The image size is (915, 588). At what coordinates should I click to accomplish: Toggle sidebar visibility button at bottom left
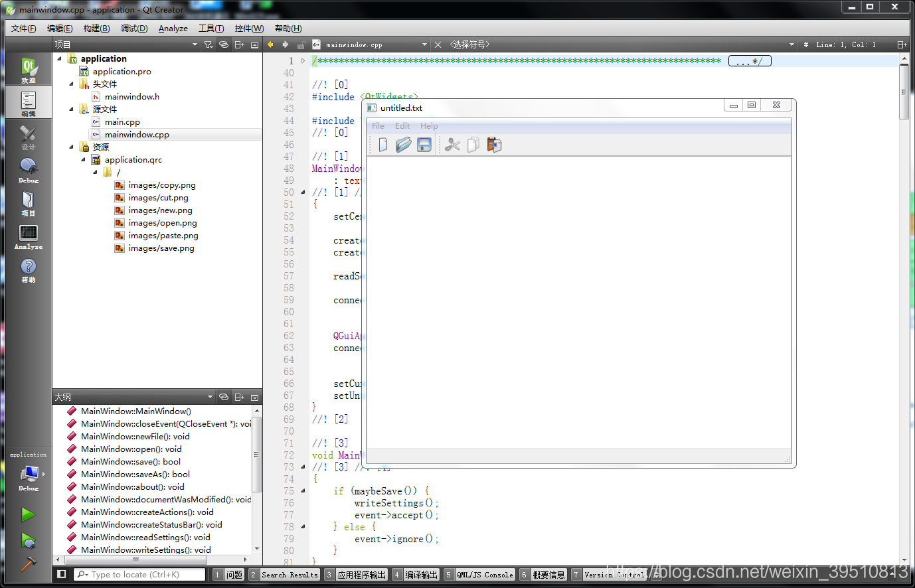tap(62, 574)
